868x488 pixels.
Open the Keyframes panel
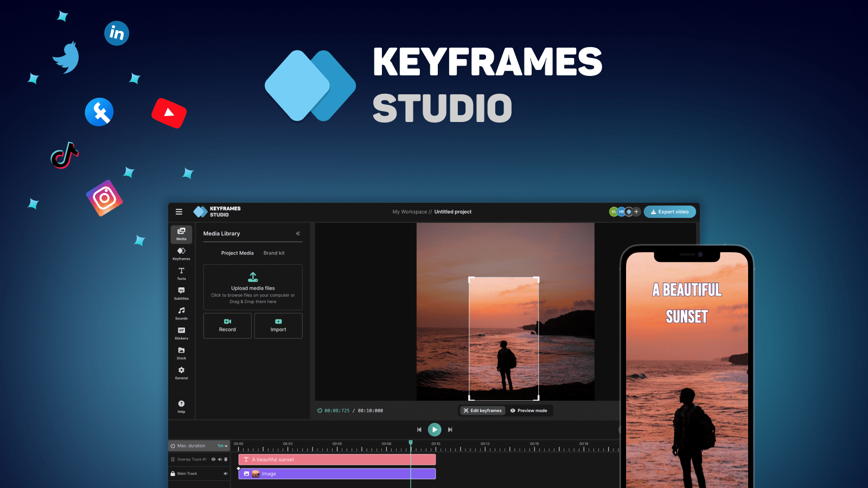click(181, 253)
